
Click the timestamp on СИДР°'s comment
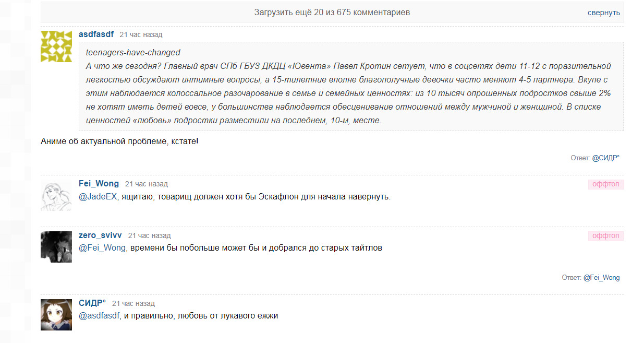click(x=133, y=303)
